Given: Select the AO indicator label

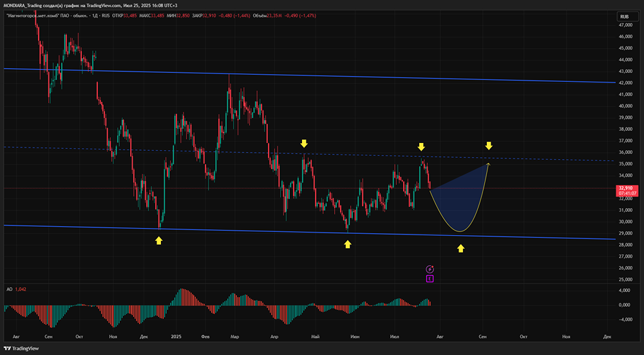Looking at the screenshot, I should pyautogui.click(x=9, y=289).
